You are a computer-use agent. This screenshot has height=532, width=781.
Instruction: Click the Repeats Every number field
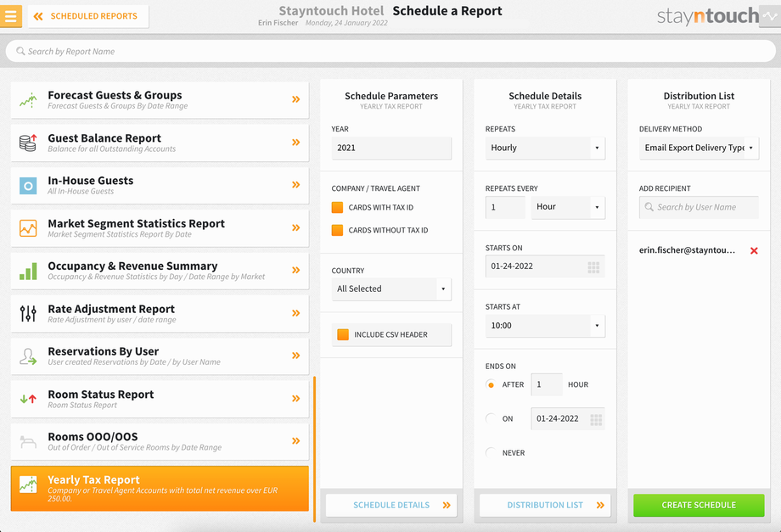click(505, 207)
